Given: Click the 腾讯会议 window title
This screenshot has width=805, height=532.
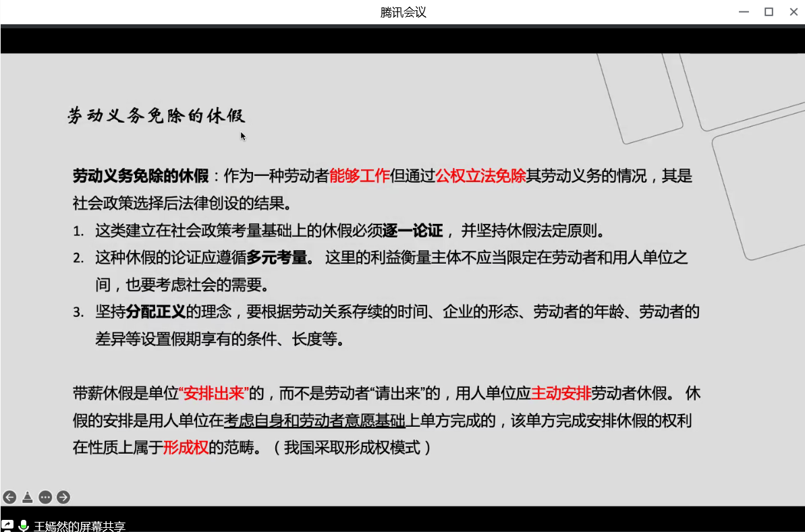Looking at the screenshot, I should 403,12.
